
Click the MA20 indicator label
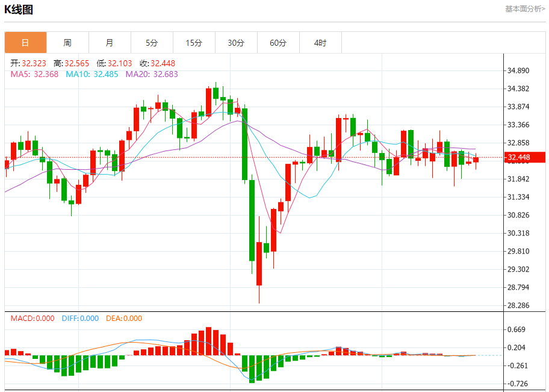click(x=152, y=74)
